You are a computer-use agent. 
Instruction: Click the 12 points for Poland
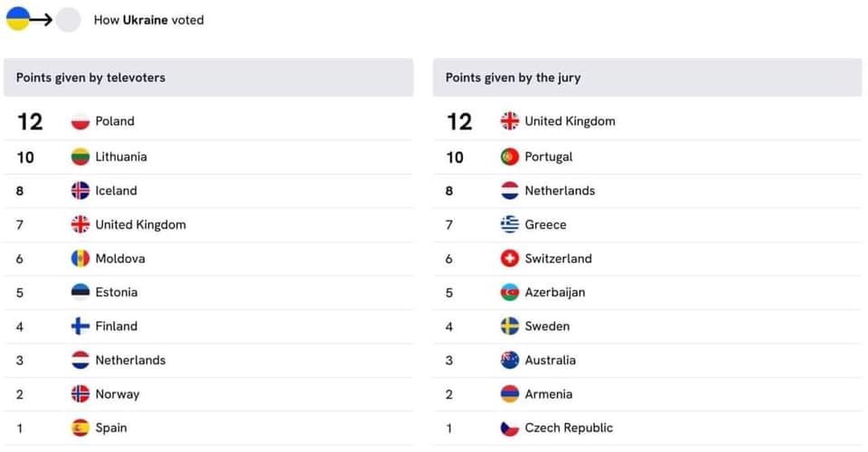tap(30, 121)
